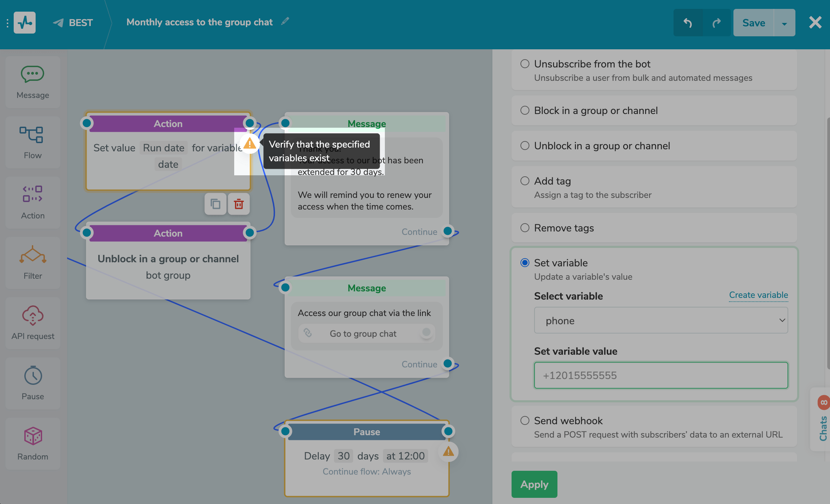
Task: Rename flow via the pencil edit icon
Action: pyautogui.click(x=285, y=21)
